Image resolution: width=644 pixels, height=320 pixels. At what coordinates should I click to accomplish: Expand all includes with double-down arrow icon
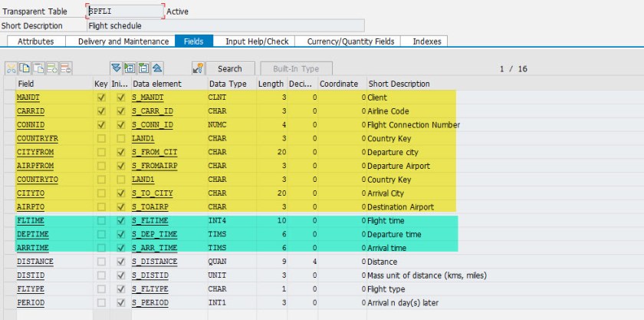(x=117, y=69)
